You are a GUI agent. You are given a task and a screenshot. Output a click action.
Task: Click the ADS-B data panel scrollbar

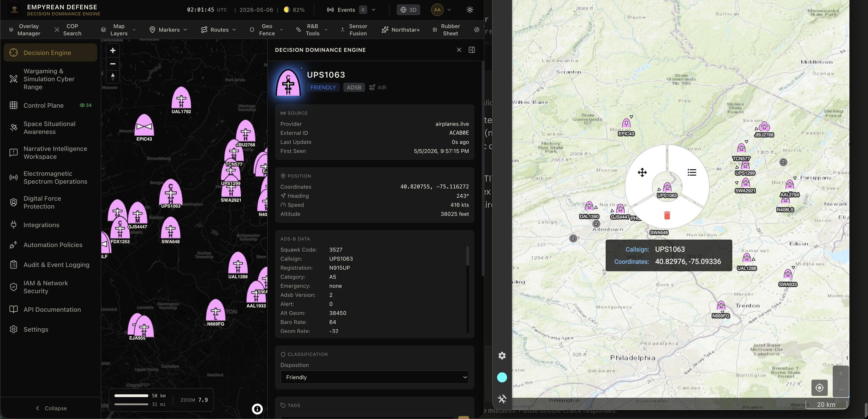467,256
